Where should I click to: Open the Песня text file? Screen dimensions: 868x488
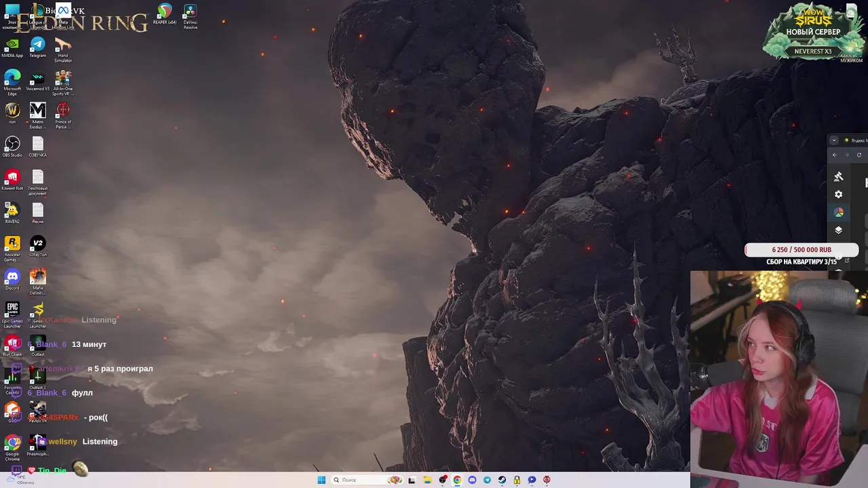coord(38,213)
